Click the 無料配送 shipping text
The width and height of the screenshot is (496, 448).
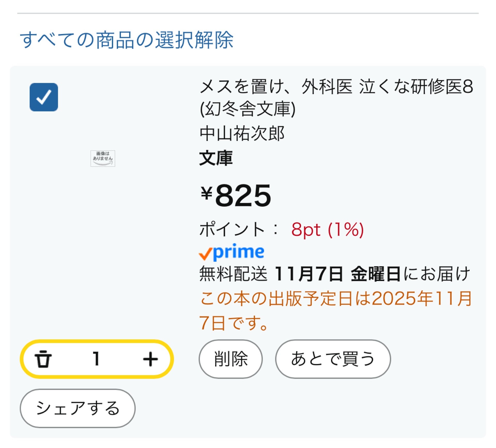tap(233, 274)
